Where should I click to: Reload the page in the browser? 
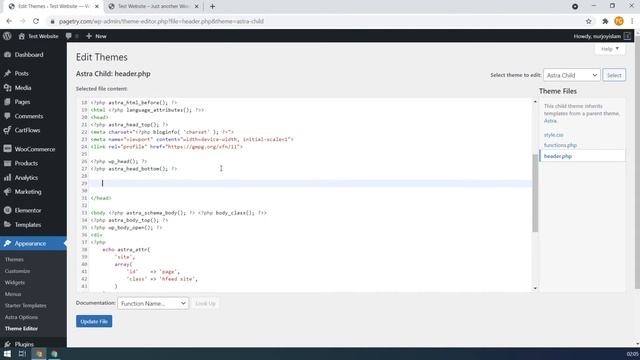click(36, 21)
